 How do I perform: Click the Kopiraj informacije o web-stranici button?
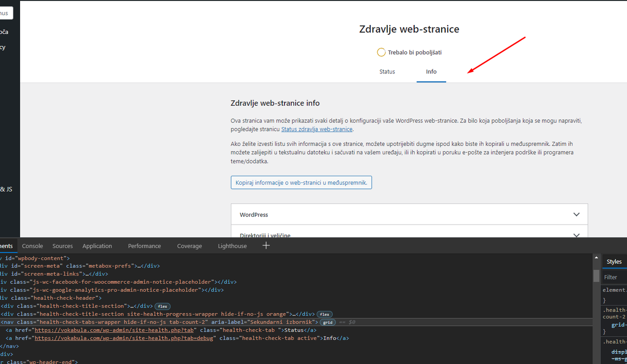coord(301,182)
